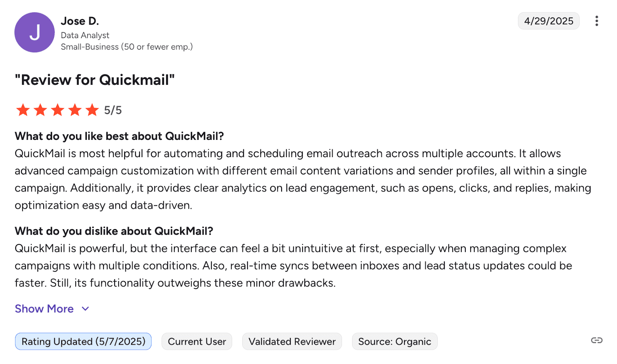Click the Show More link text
This screenshot has height=364, width=617.
44,309
